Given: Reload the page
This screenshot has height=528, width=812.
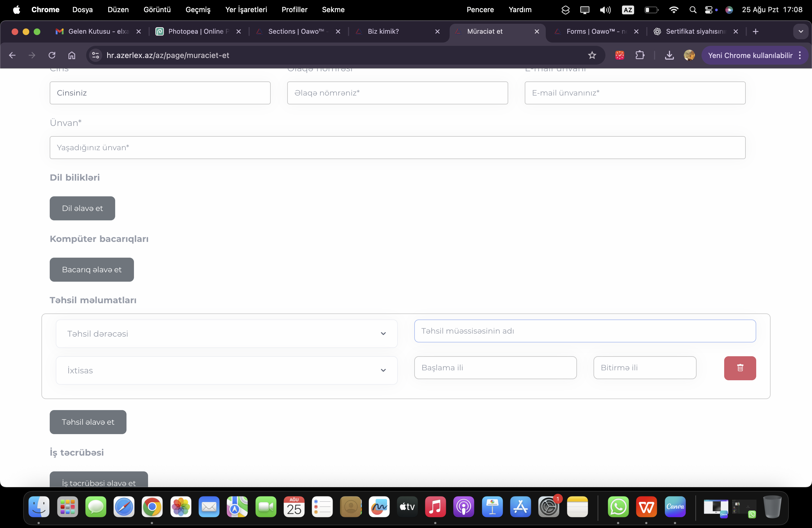Looking at the screenshot, I should [52, 55].
